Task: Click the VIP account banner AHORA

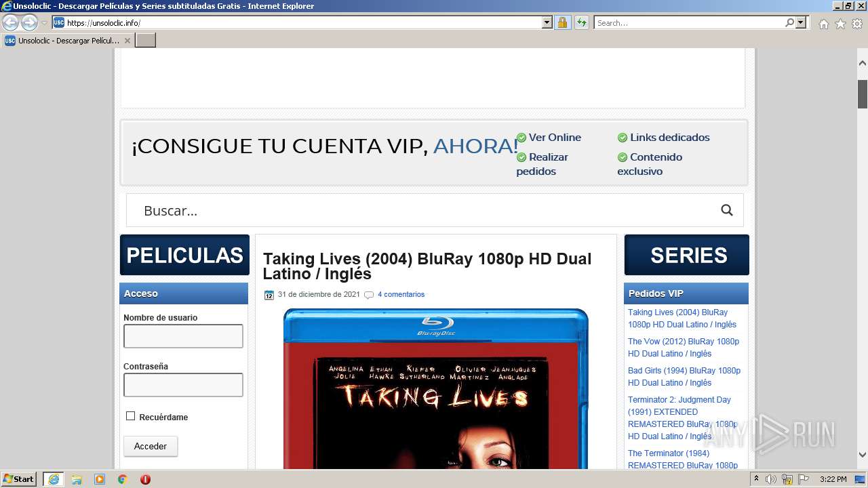Action: [x=475, y=146]
